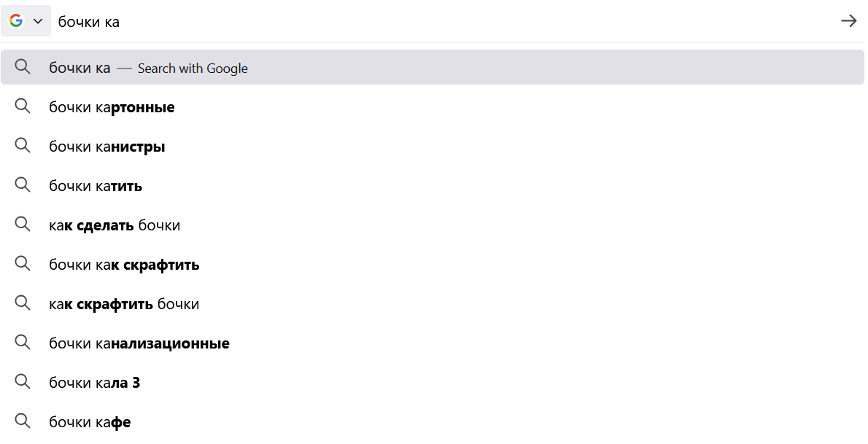Choose the 'бочки картонные' suggestion
Image resolution: width=868 pixels, height=444 pixels.
[x=112, y=107]
